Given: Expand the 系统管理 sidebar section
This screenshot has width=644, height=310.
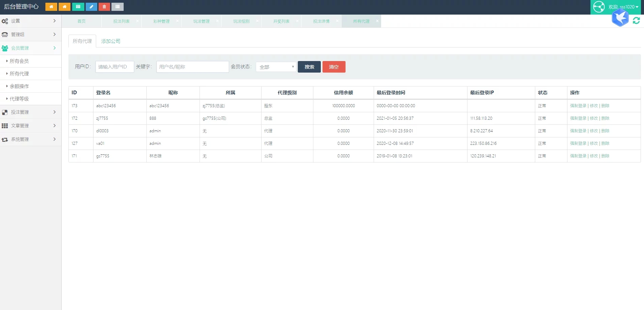Looking at the screenshot, I should point(30,139).
